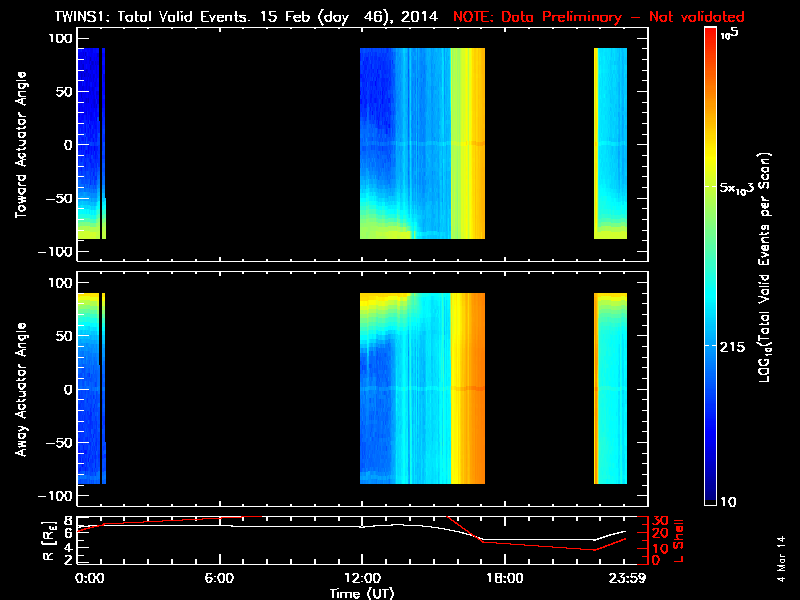Click the 'Toward Actuator Angle' axis label

(x=20, y=145)
